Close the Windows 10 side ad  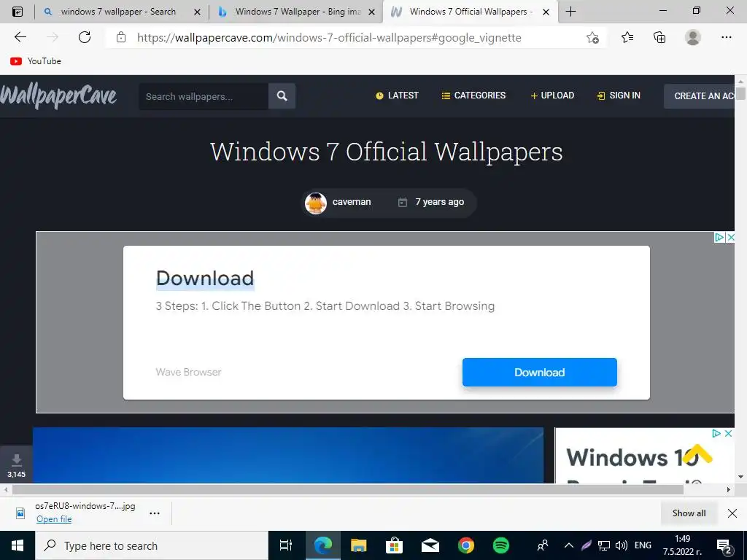(729, 433)
